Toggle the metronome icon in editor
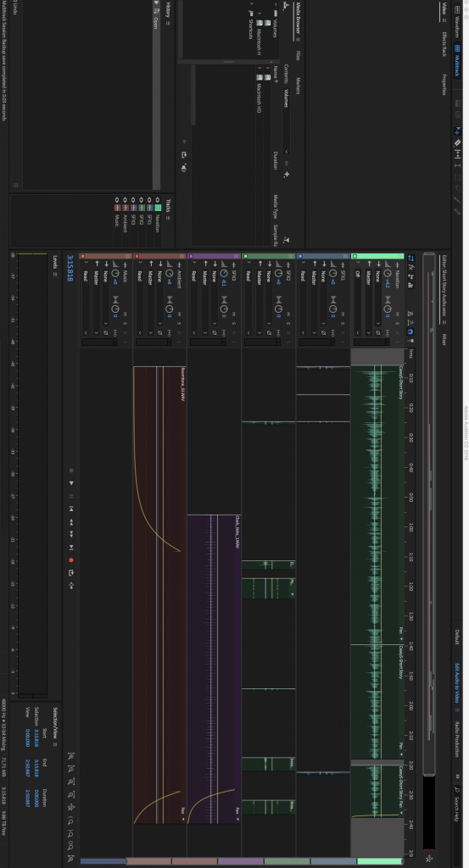Image resolution: width=469 pixels, height=868 pixels. (410, 314)
